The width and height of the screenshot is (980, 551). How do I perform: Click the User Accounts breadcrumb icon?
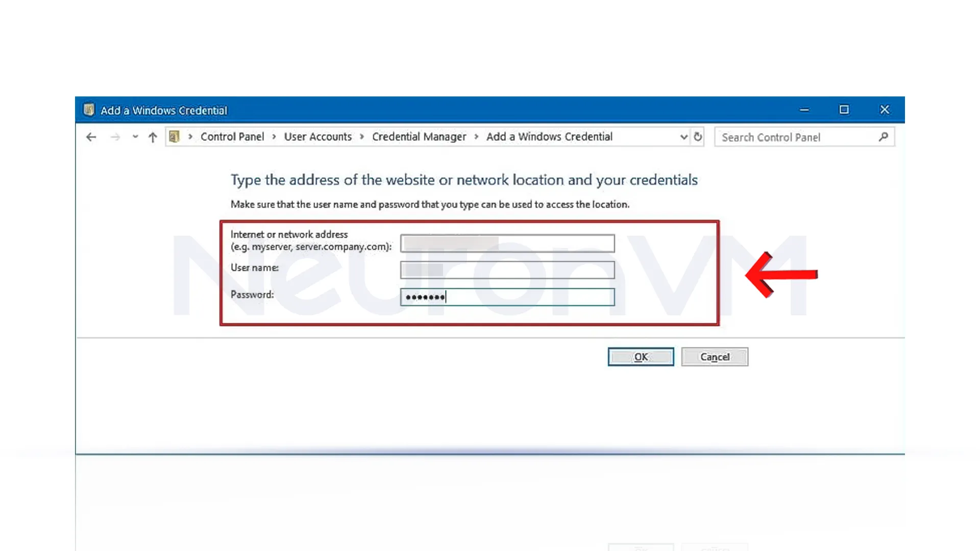[x=317, y=137]
